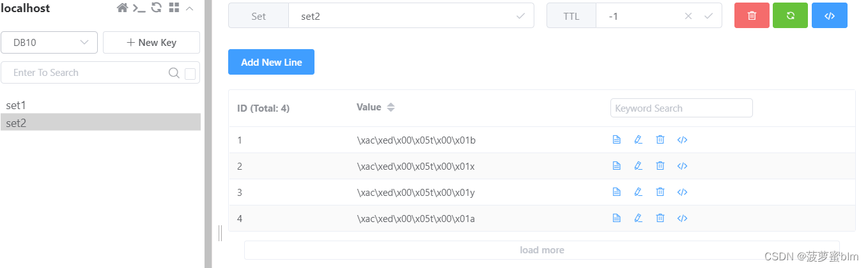Select the set1 key
The height and width of the screenshot is (268, 868).
point(17,105)
